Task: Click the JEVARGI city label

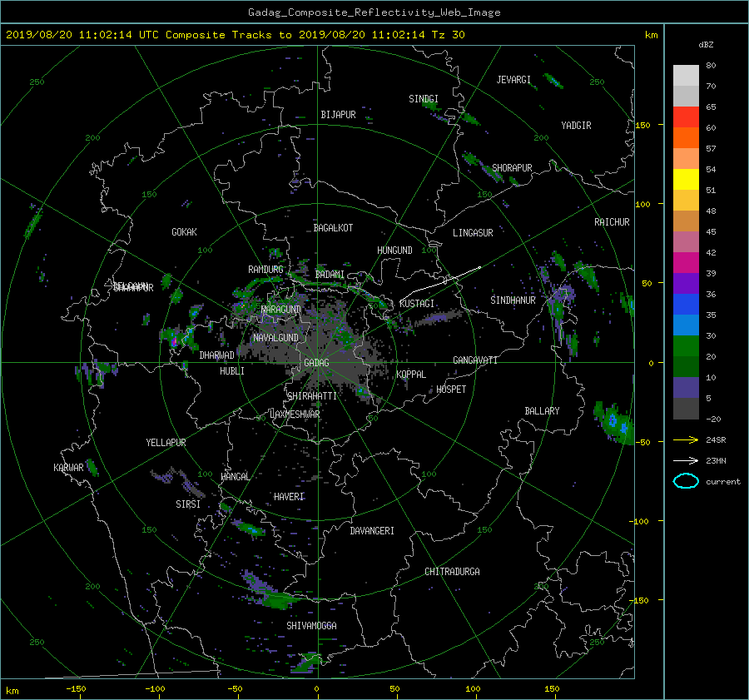Action: pos(513,80)
